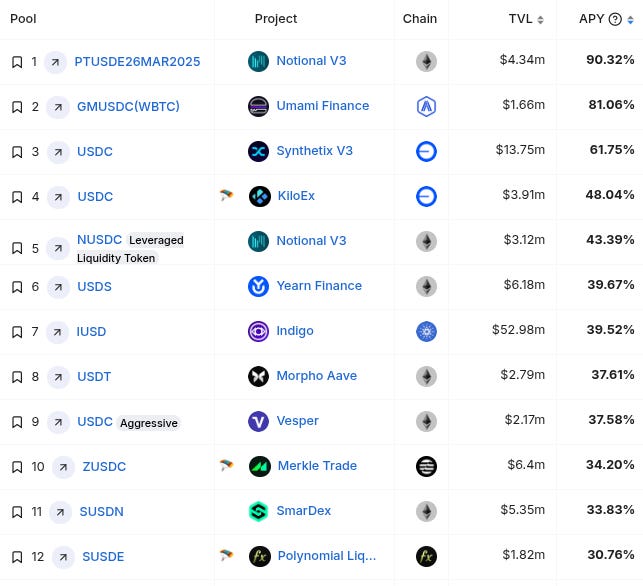Bookmark the SUSDN pool row
This screenshot has width=643, height=586.
(17, 512)
